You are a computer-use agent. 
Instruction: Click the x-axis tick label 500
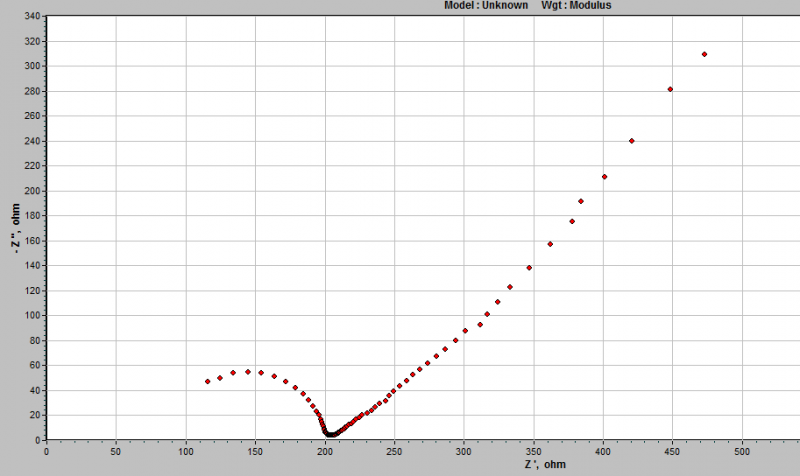pos(742,452)
